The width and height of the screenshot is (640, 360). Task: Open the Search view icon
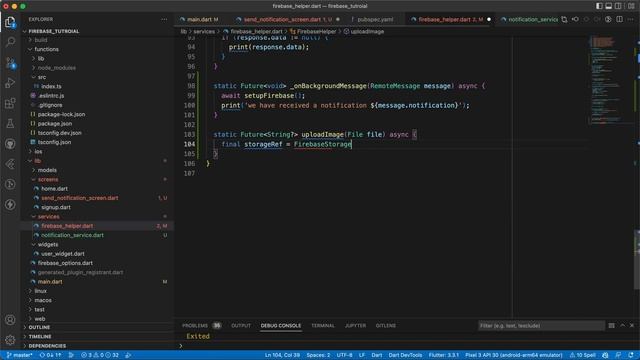click(10, 42)
